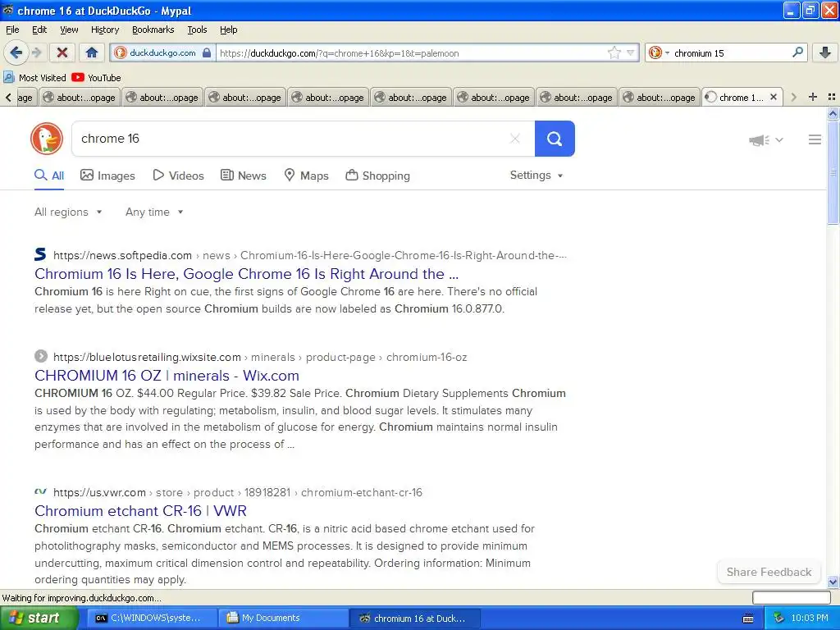Click the news.softpedia.com URL
Viewport: 840px width, 630px height.
coord(122,256)
